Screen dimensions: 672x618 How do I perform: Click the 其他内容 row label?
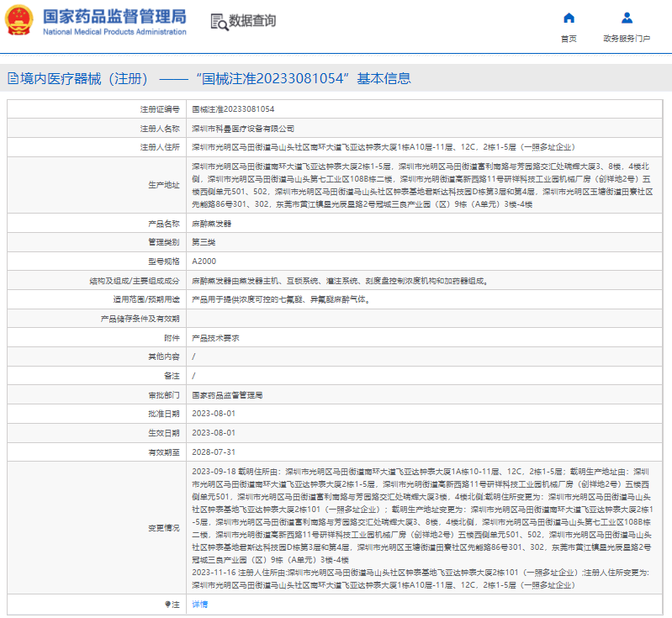click(164, 357)
